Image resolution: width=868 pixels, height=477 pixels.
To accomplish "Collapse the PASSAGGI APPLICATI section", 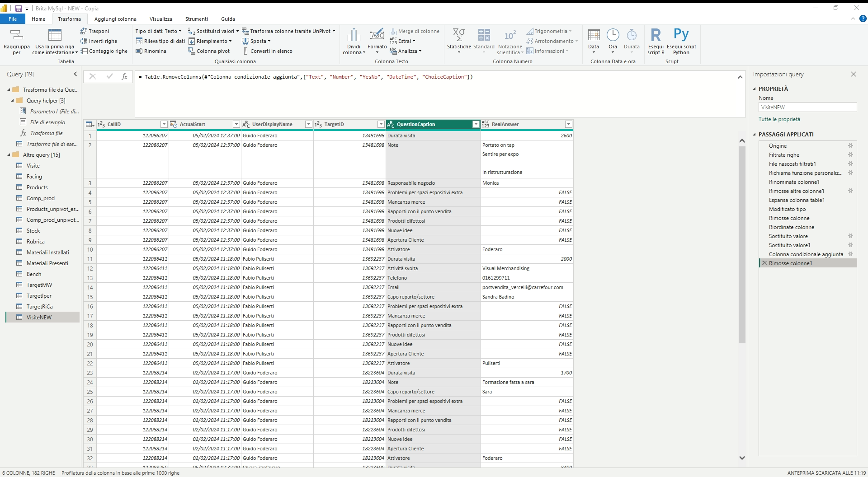I will coord(755,134).
